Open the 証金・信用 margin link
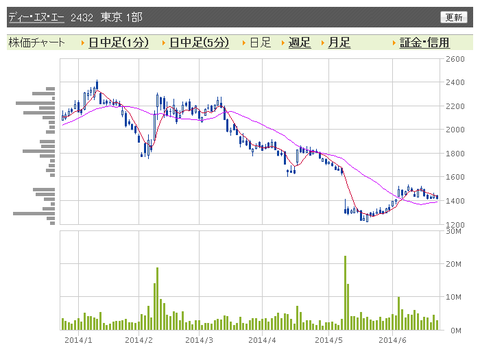The height and width of the screenshot is (360, 480). 425,43
